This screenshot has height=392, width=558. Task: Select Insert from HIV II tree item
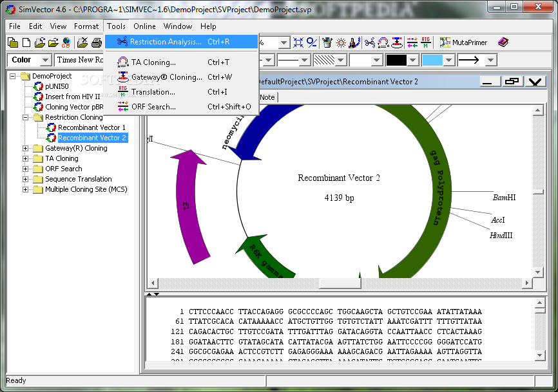point(73,97)
